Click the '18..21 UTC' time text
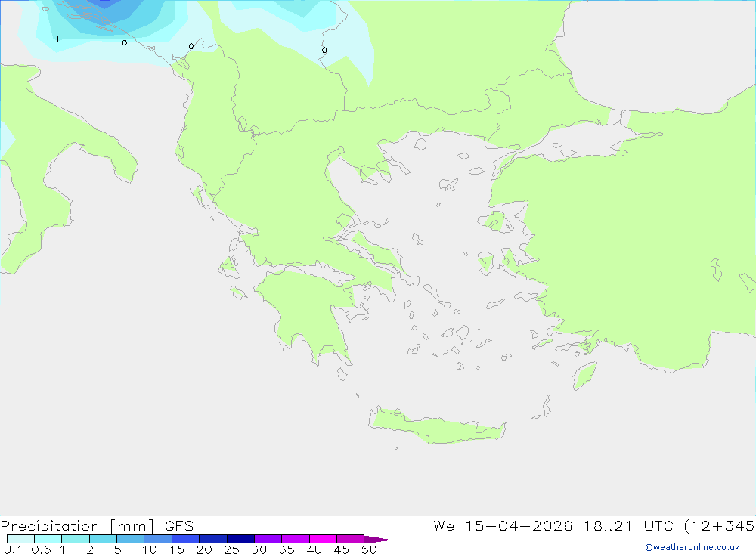Screen dimensions: 756x554 (x=629, y=526)
